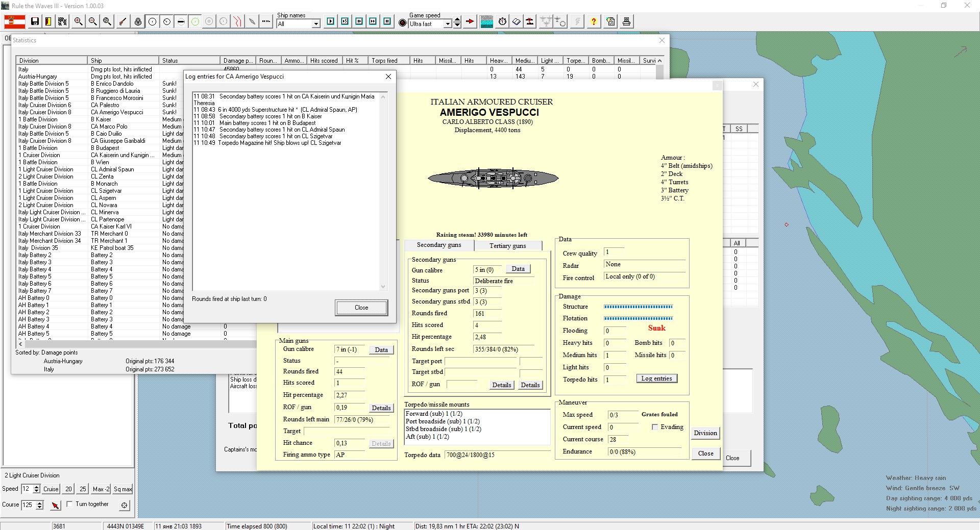Click the red arrow course pointer button

55,505
